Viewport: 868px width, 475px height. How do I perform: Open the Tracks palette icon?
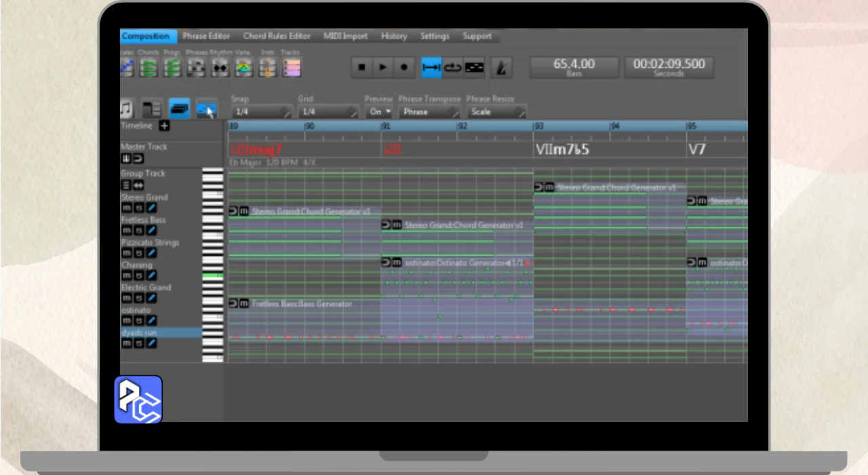tap(291, 67)
